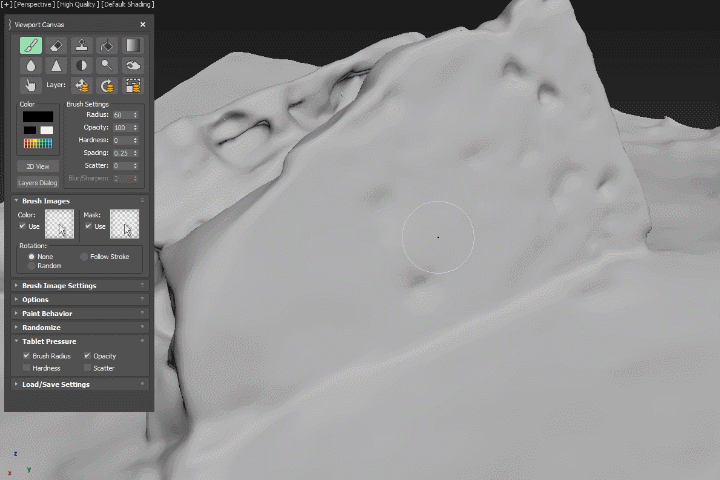Select the Gradient tool
This screenshot has width=720, height=480.
[132, 46]
